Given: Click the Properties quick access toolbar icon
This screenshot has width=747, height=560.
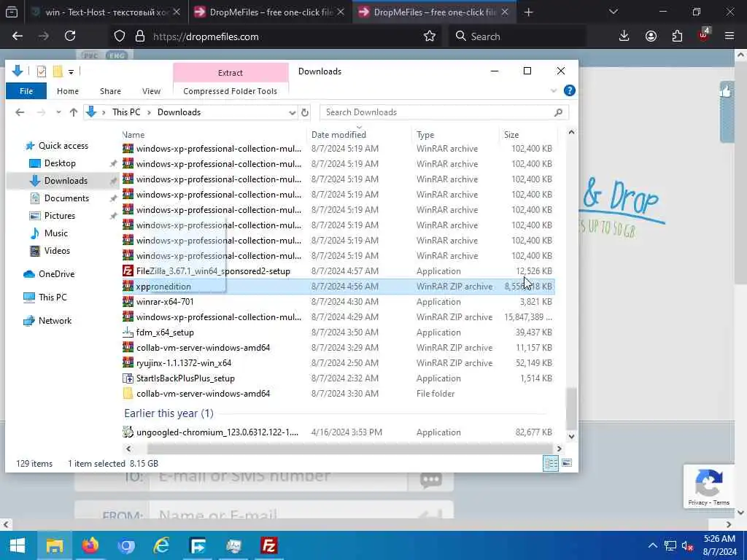Looking at the screenshot, I should (x=42, y=71).
